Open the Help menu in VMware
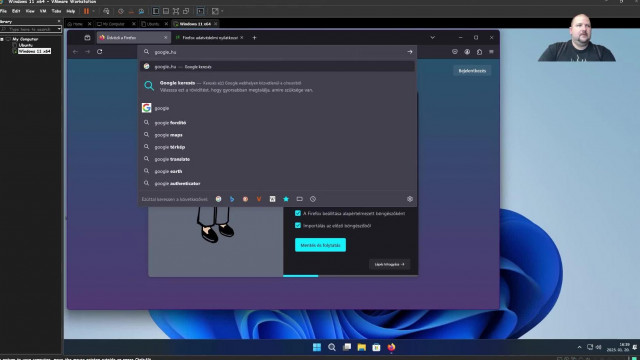The height and width of the screenshot is (360, 640). click(x=71, y=11)
